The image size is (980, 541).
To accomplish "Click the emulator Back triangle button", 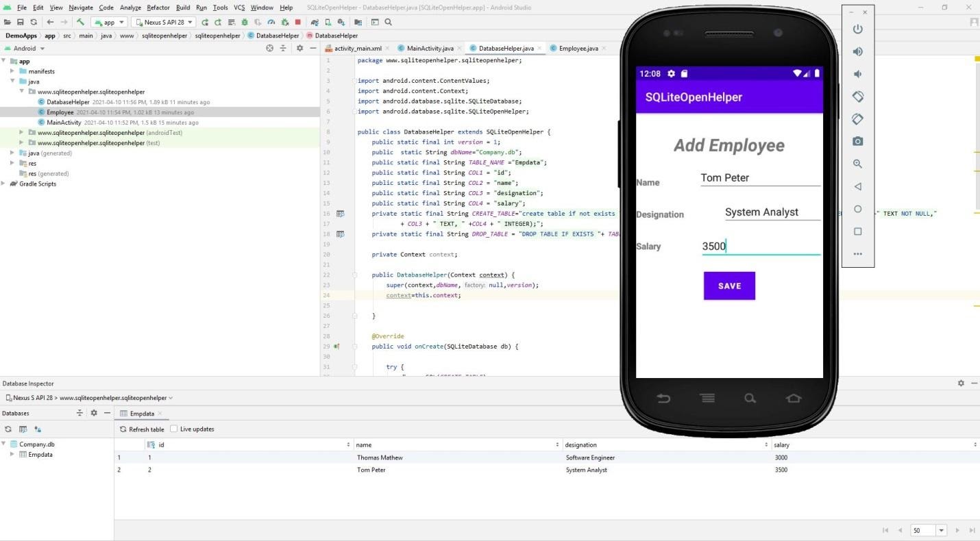I will 857,186.
